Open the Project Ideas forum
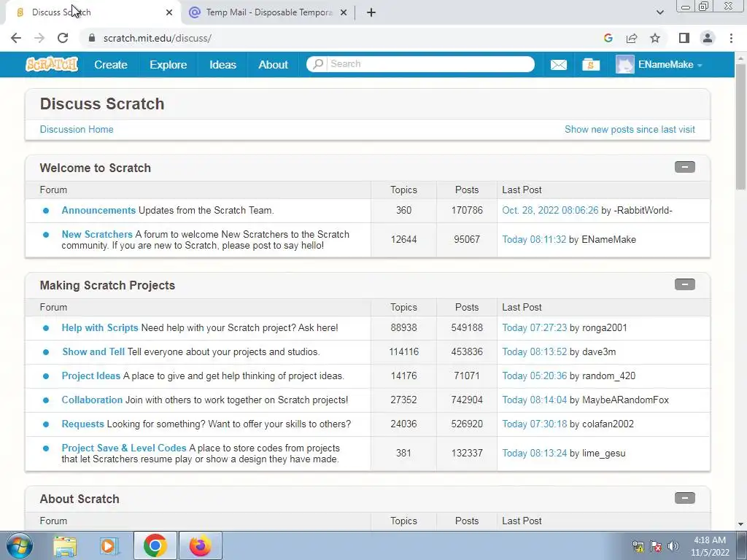Viewport: 747px width, 560px height. [91, 376]
